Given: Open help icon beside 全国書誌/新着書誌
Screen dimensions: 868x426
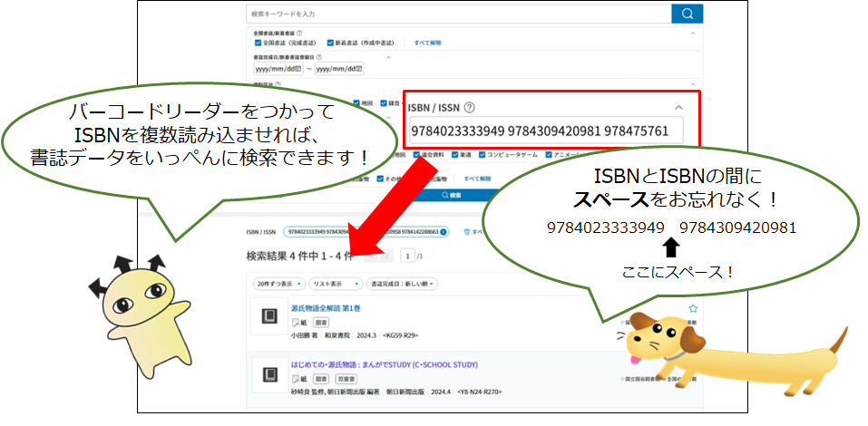Looking at the screenshot, I should (299, 34).
